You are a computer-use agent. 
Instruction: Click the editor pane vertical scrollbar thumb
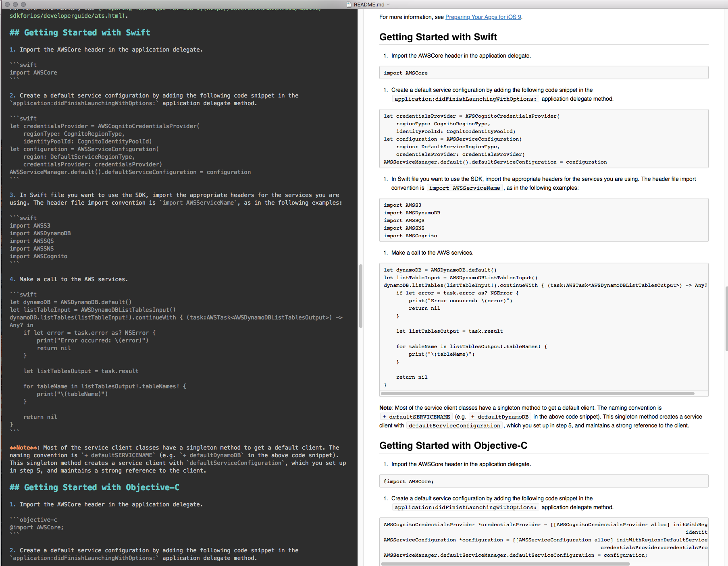click(361, 296)
